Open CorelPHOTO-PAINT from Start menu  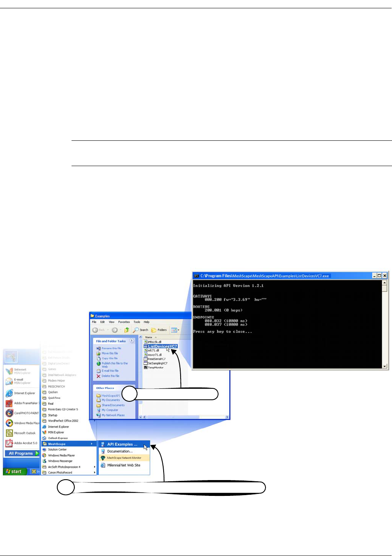point(22,413)
